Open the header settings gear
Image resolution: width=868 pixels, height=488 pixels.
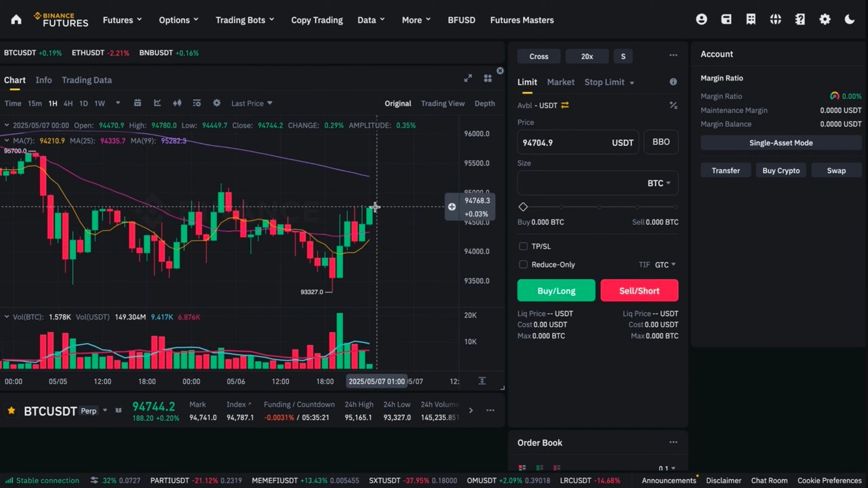tap(825, 20)
